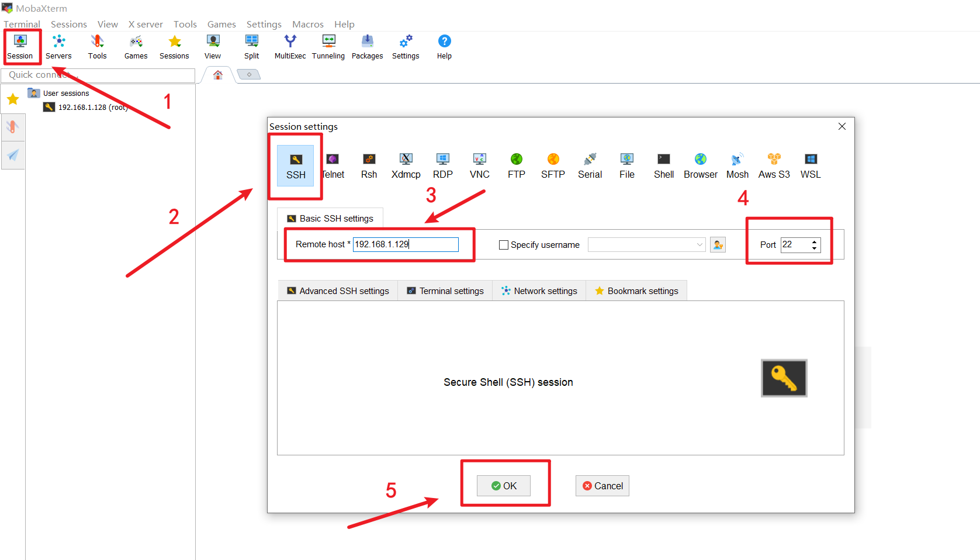Close the Session settings dialog
Viewport: 980px width, 560px height.
click(x=842, y=126)
